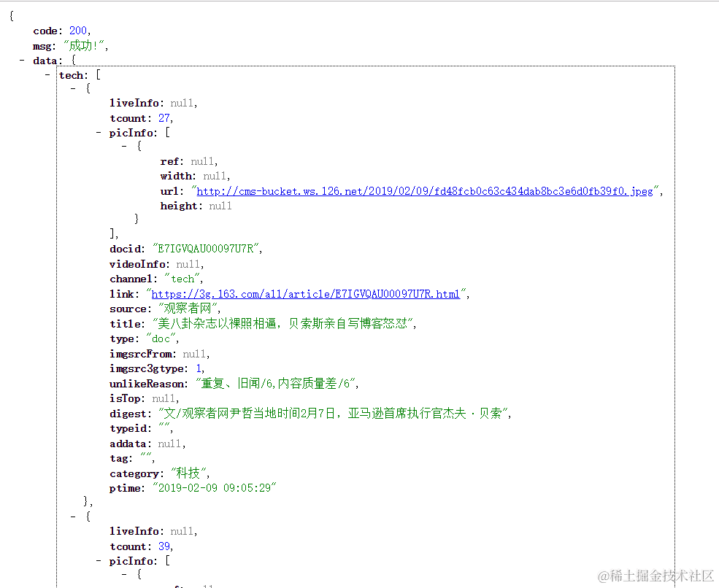Click the second tcount value 39
Image resolution: width=719 pixels, height=588 pixels.
164,546
